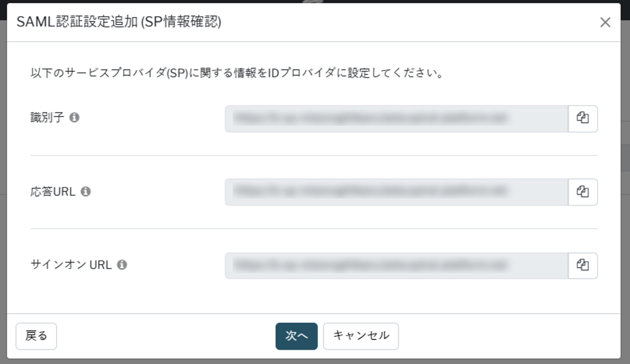Click the 識別子 field label text
The width and height of the screenshot is (630, 364).
pos(47,117)
